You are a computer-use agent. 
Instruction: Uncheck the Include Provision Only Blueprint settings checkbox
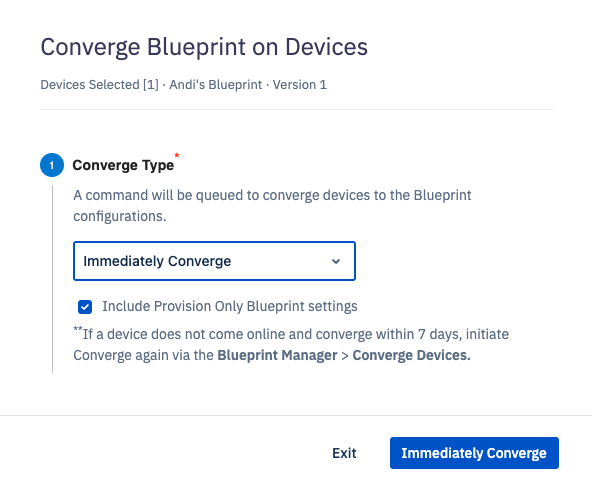(85, 307)
